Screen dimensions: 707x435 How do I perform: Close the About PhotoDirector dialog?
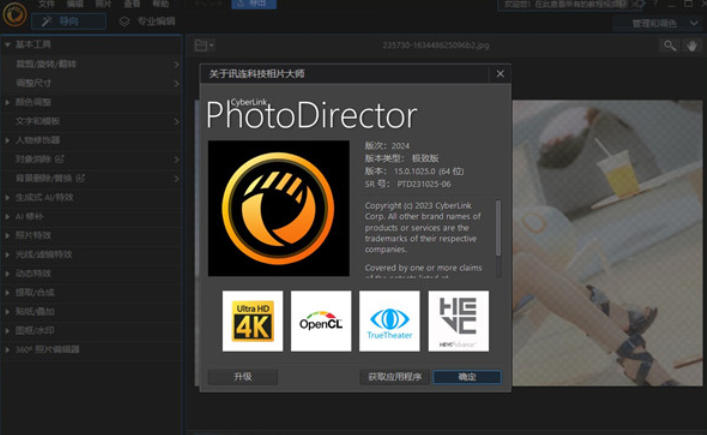pyautogui.click(x=500, y=73)
